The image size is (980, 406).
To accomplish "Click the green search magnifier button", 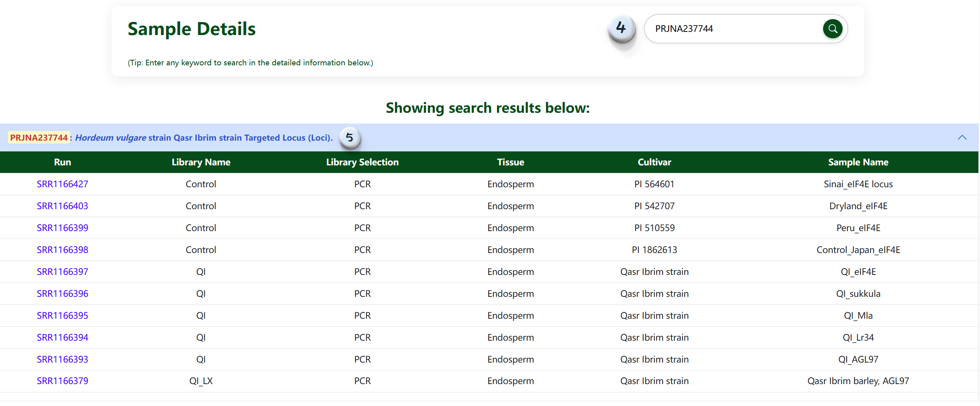I will tap(832, 29).
